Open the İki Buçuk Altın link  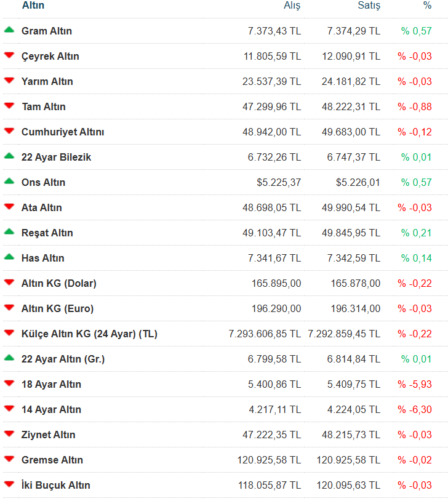click(x=55, y=485)
